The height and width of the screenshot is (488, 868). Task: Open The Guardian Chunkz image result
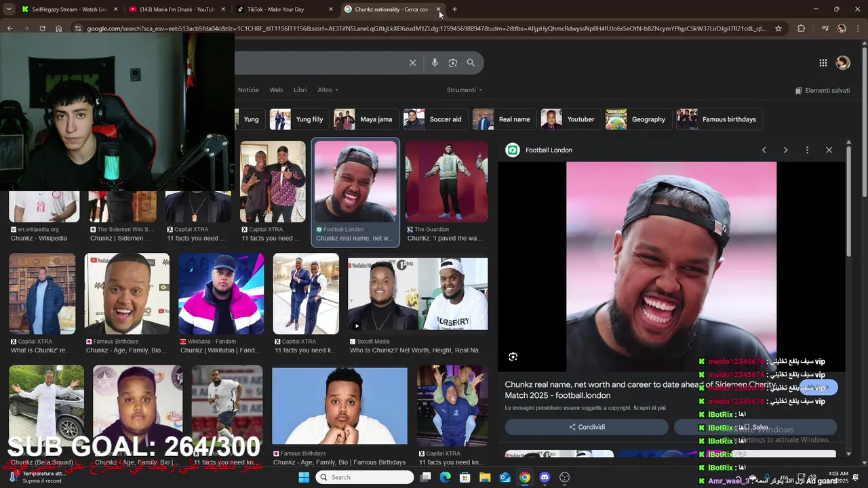446,182
